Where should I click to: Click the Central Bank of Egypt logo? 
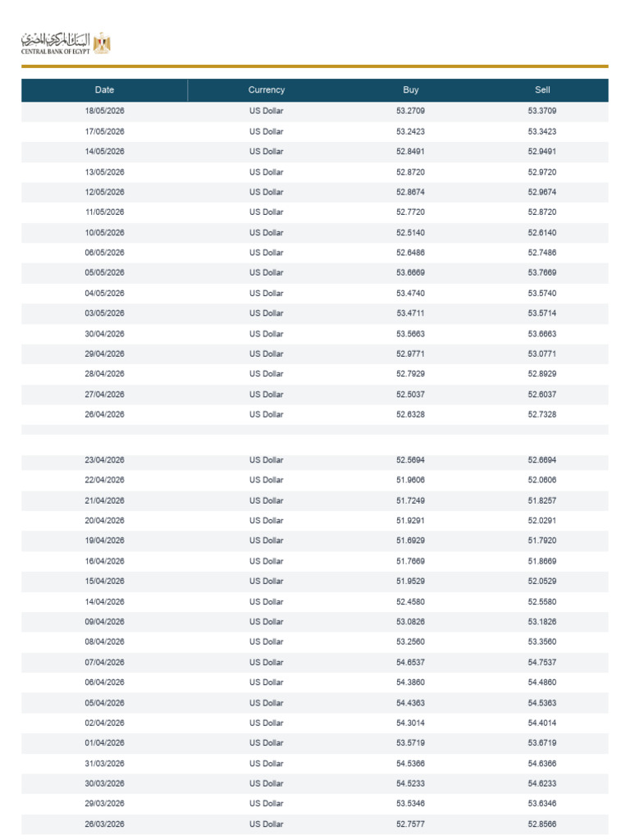coord(66,43)
